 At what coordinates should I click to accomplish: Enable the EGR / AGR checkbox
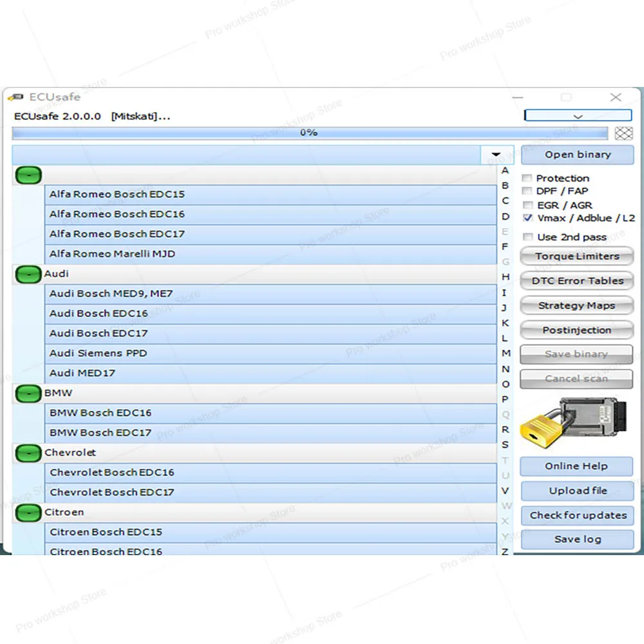click(x=528, y=205)
